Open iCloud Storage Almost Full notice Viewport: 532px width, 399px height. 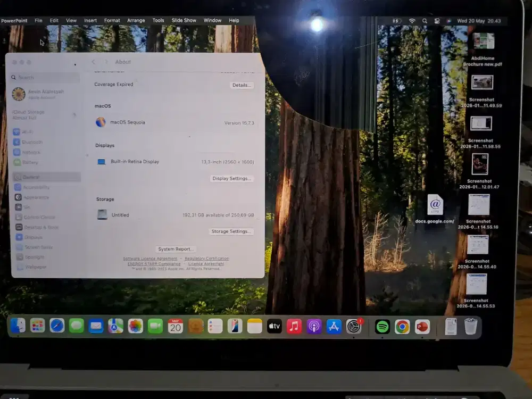click(x=45, y=115)
